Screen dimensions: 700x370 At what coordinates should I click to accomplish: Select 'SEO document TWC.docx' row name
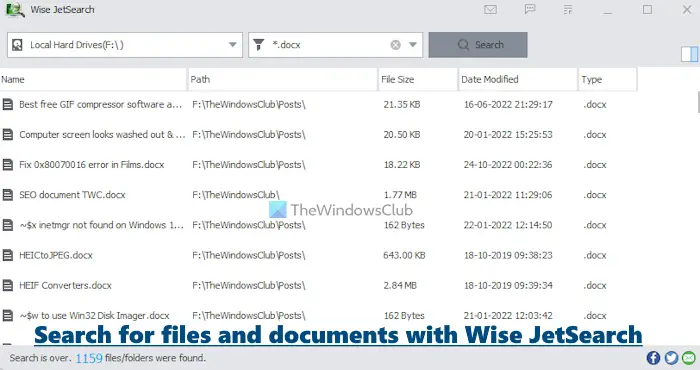(x=72, y=195)
